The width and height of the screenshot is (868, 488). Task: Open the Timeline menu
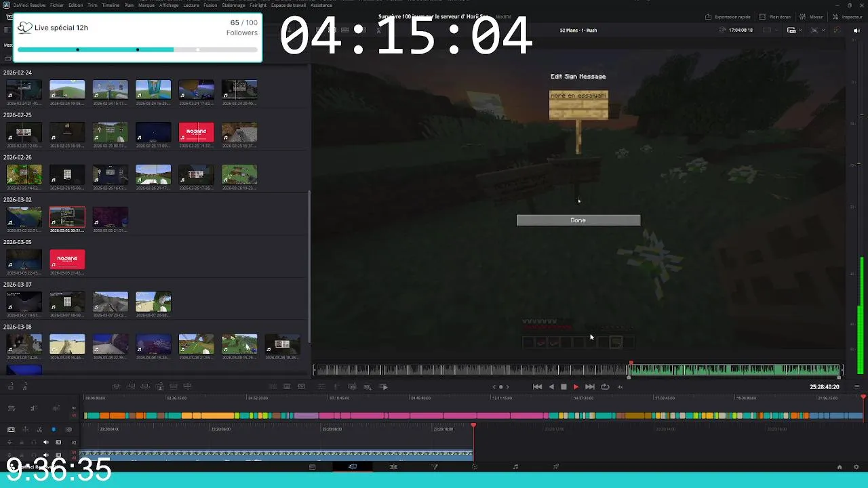click(x=111, y=5)
